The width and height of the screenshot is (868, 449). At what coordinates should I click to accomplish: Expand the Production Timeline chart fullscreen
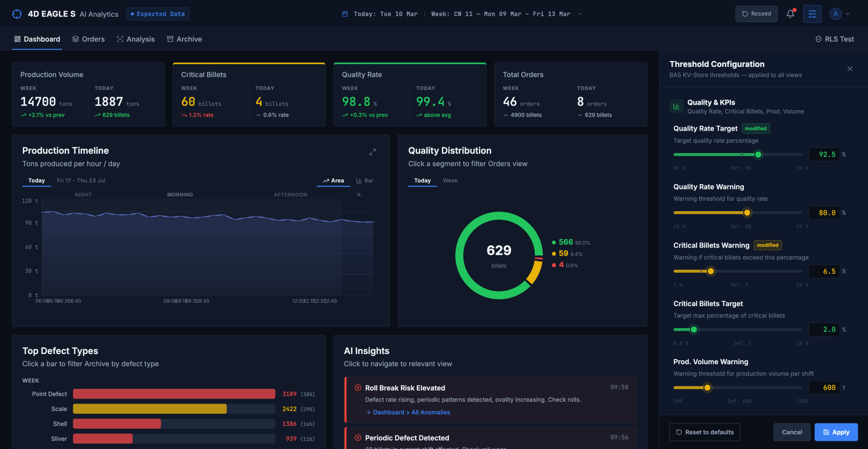tap(373, 152)
